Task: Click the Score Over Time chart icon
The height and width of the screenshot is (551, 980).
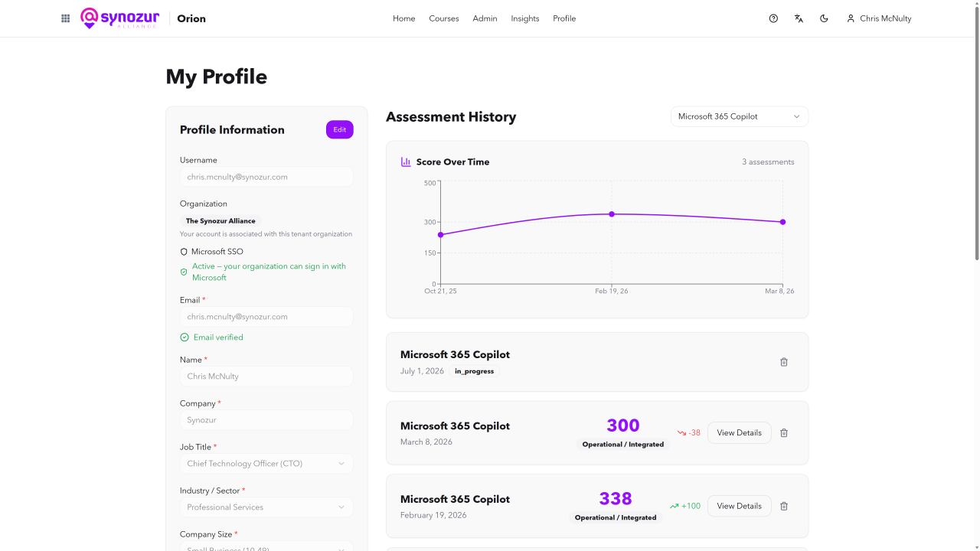Action: click(406, 162)
